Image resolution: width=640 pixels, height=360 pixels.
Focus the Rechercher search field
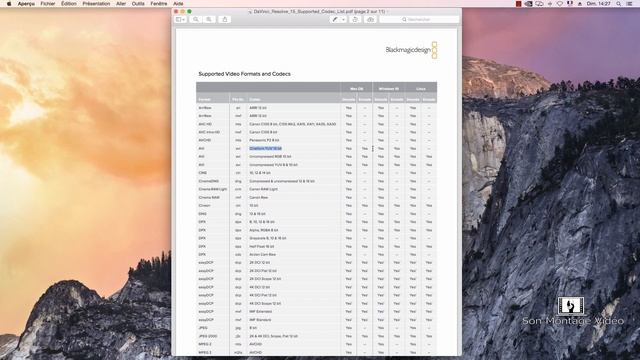tap(419, 19)
